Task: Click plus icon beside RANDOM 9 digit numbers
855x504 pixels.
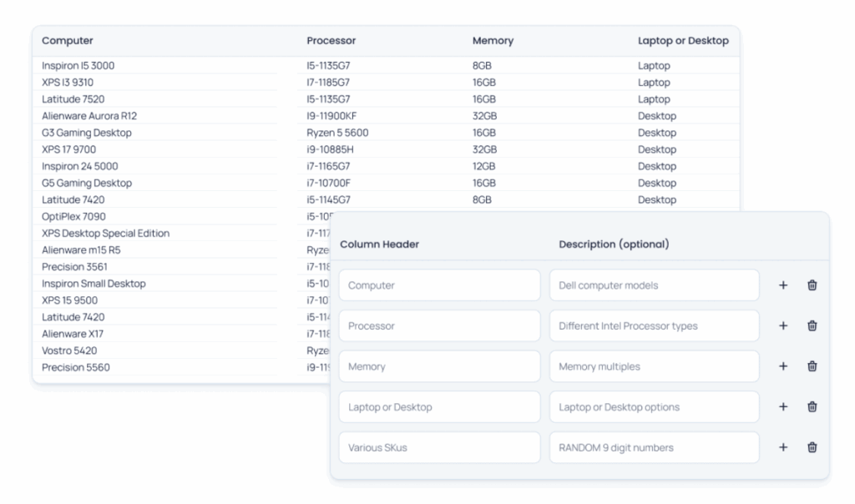Action: 783,447
